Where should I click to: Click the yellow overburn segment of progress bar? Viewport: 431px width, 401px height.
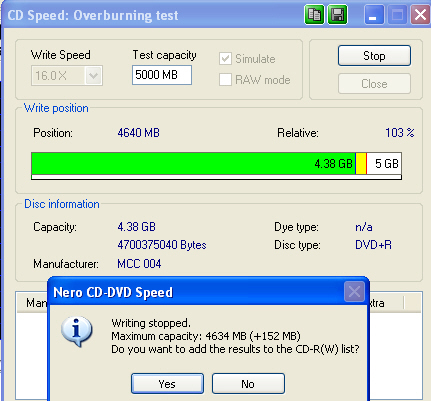(361, 163)
